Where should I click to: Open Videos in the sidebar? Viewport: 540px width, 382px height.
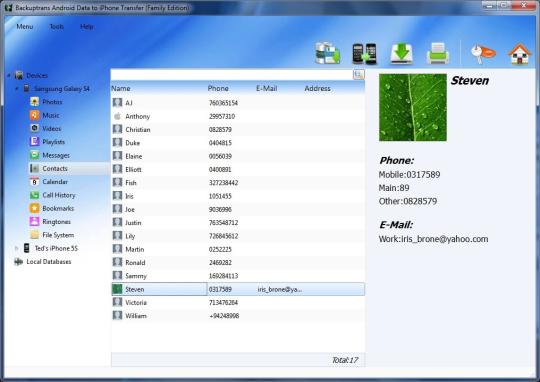click(x=52, y=128)
